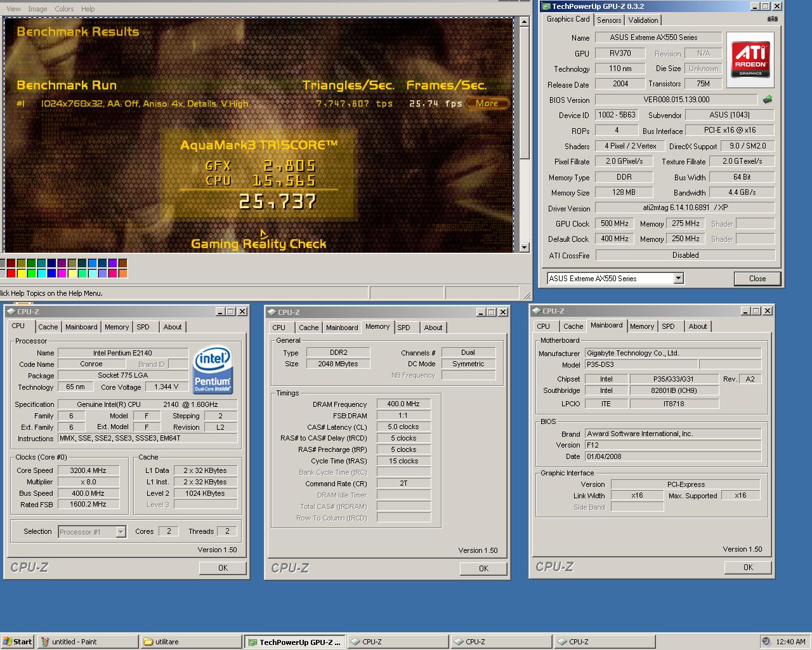Click OK in the CPU-Z Mainboard window

(748, 567)
